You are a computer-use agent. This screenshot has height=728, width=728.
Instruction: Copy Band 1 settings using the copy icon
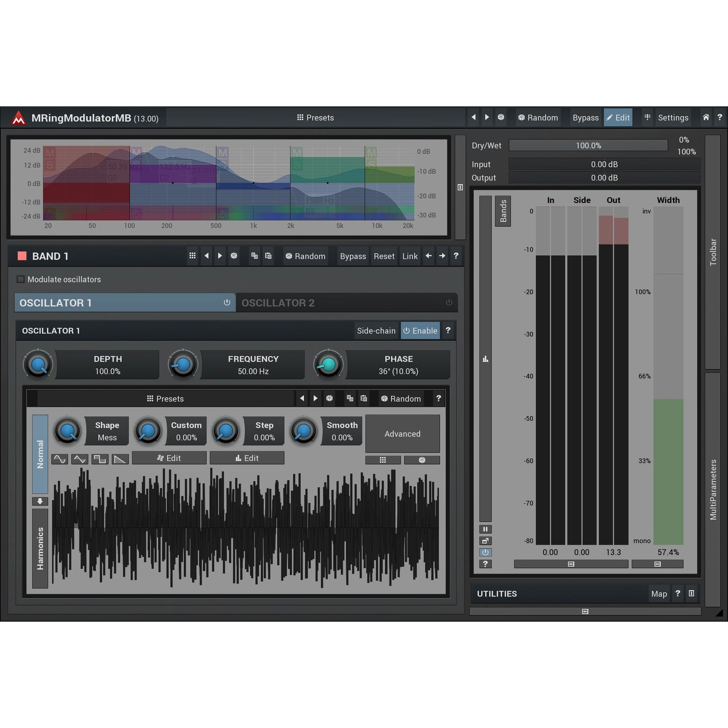tap(254, 256)
